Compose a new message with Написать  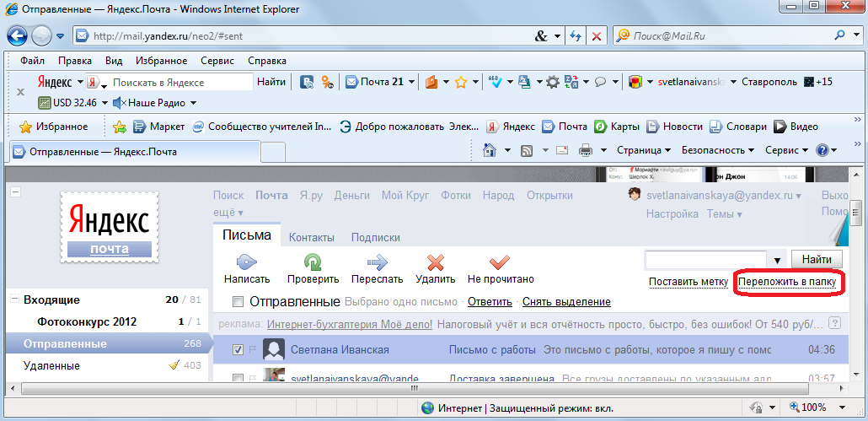[247, 268]
